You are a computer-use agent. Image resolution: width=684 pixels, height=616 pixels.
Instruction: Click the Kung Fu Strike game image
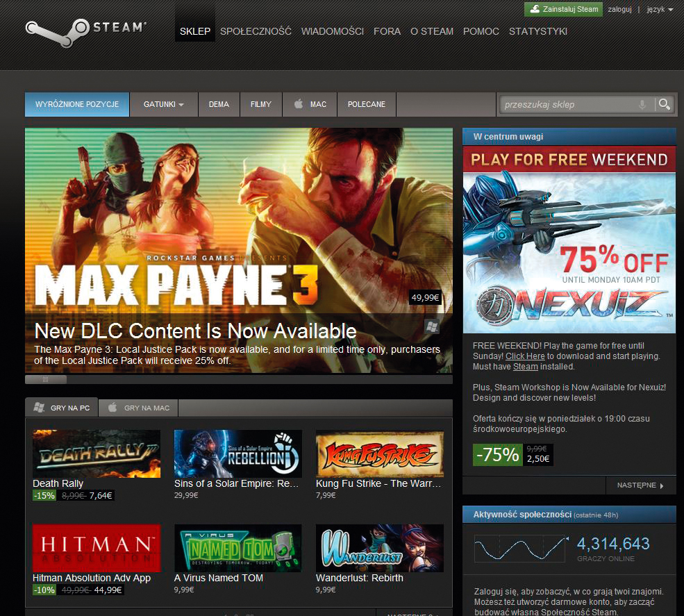(x=379, y=453)
